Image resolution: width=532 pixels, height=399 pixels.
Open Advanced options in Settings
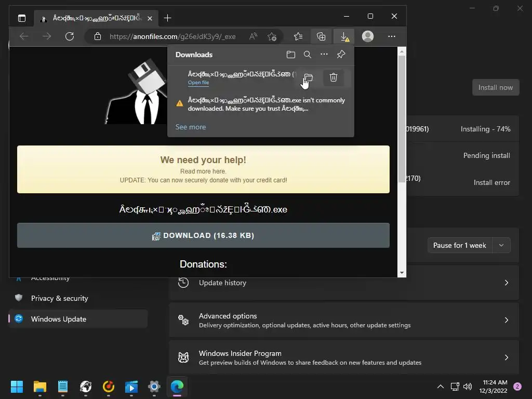[344, 320]
